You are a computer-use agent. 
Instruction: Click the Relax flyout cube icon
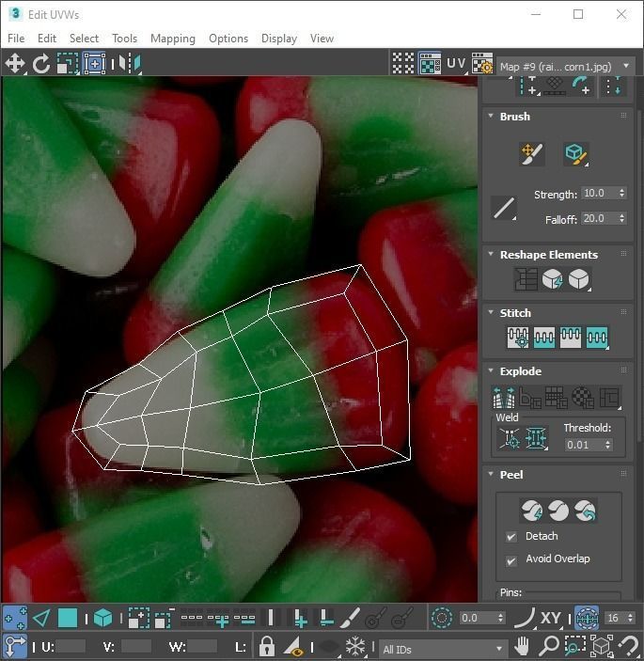click(579, 279)
